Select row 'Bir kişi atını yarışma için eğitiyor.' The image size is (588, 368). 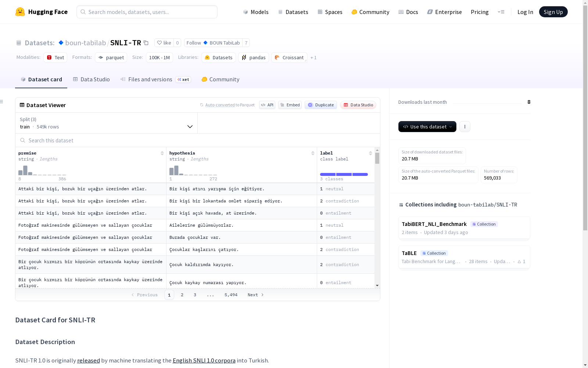click(195, 189)
